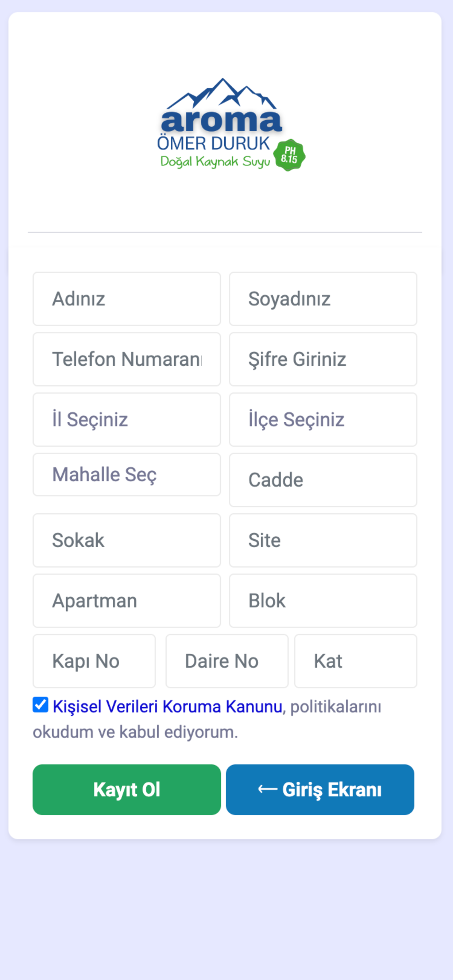This screenshot has height=980, width=453.
Task: Expand the Mahalle Seç dropdown
Action: coord(127,474)
